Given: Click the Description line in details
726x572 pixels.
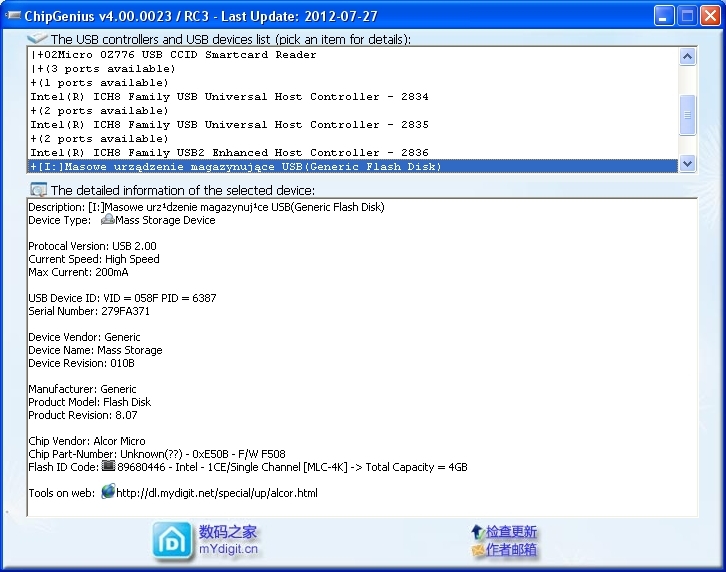Looking at the screenshot, I should [207, 207].
